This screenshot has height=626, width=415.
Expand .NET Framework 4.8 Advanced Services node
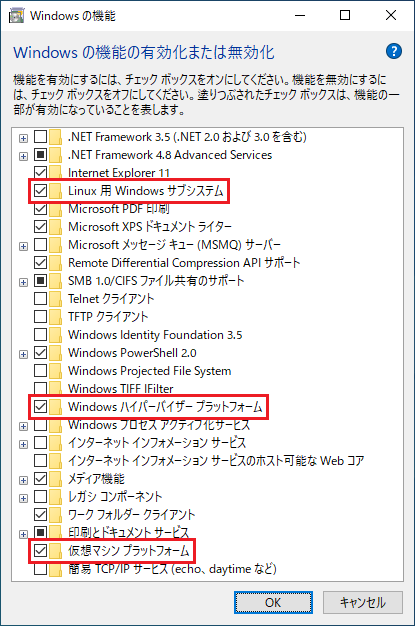24,156
